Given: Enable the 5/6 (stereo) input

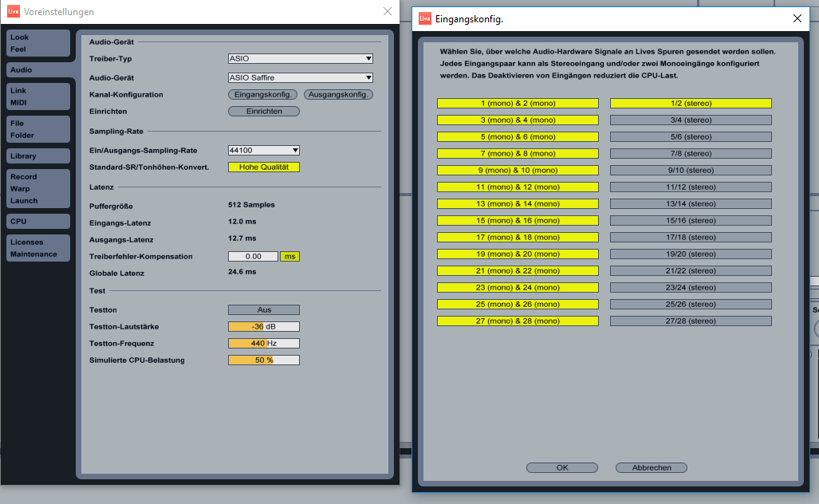Looking at the screenshot, I should (x=691, y=137).
